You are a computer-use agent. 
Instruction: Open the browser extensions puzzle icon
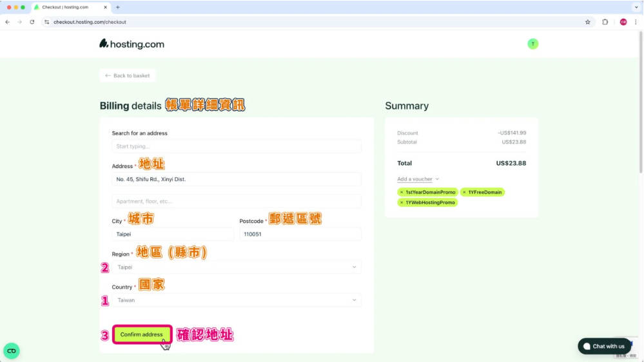pyautogui.click(x=605, y=22)
